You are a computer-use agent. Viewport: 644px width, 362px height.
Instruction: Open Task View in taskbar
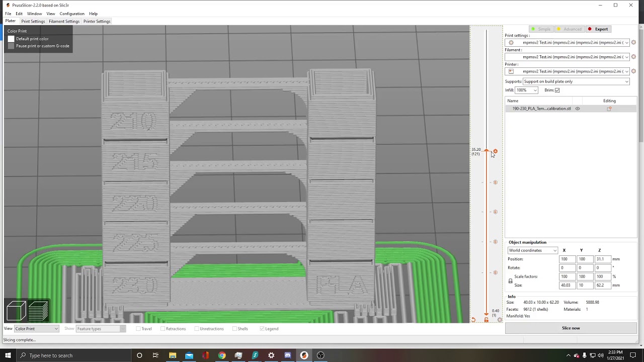click(155, 355)
